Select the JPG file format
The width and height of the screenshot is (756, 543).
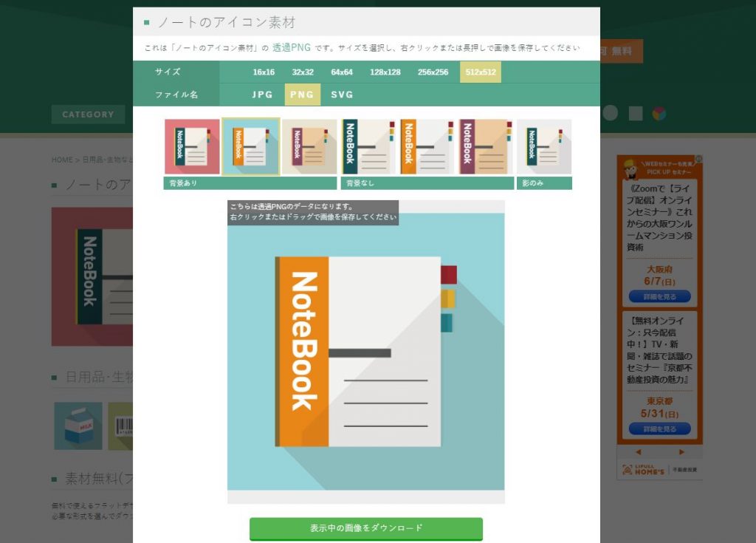click(x=262, y=95)
